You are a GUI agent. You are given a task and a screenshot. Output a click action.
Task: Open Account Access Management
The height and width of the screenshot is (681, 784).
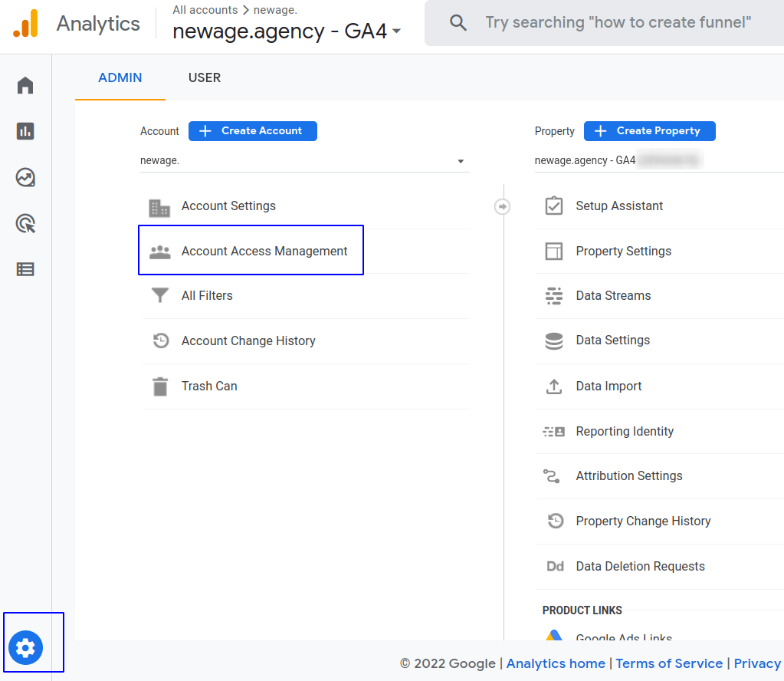click(x=264, y=251)
